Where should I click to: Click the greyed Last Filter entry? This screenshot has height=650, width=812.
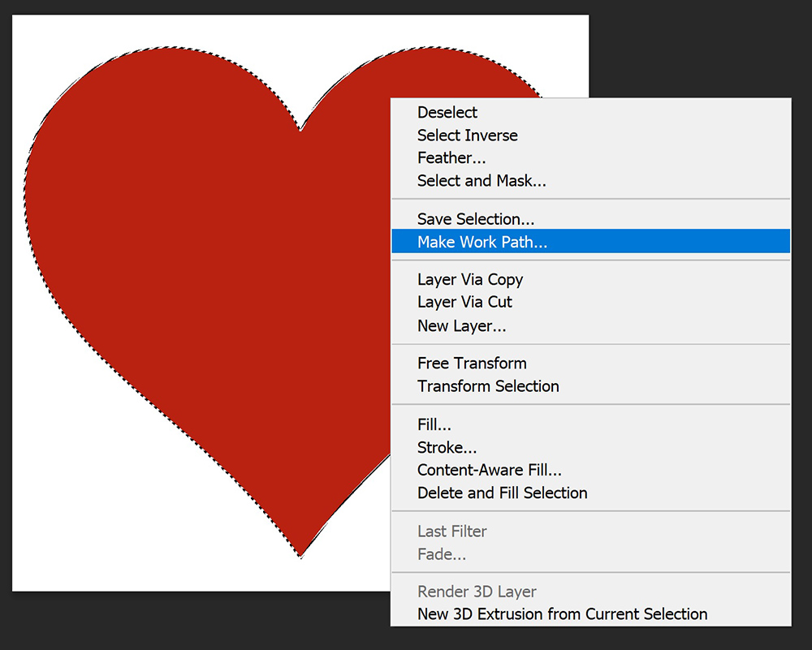(x=591, y=532)
